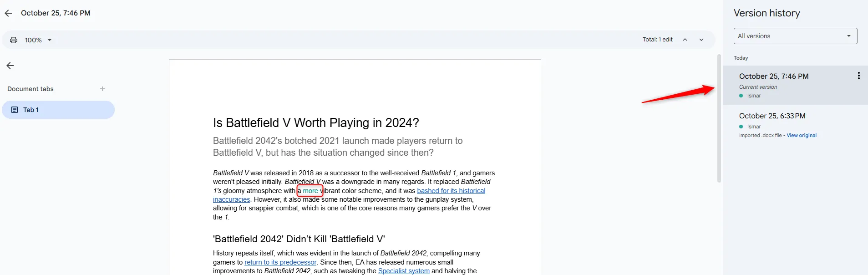Go to the next edit with the down chevron

[x=701, y=40]
